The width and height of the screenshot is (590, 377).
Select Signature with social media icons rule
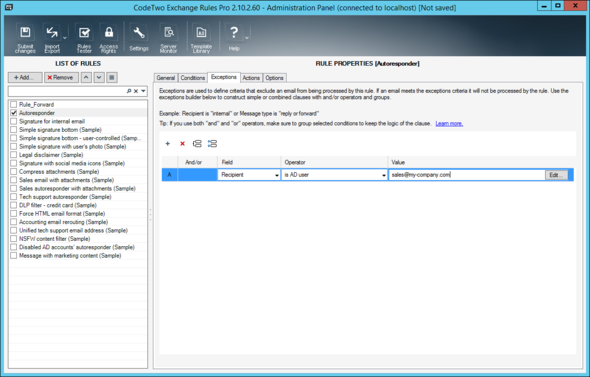pos(72,163)
